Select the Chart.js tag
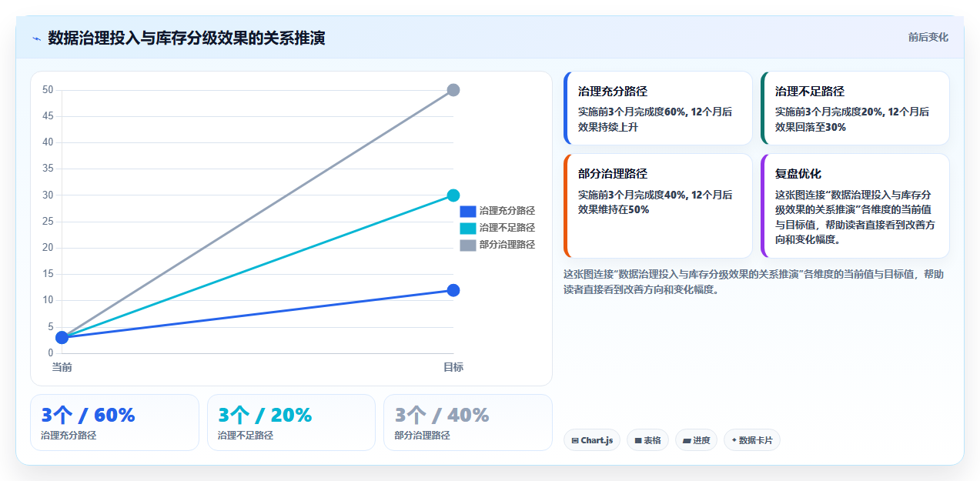The image size is (980, 481). tap(592, 440)
